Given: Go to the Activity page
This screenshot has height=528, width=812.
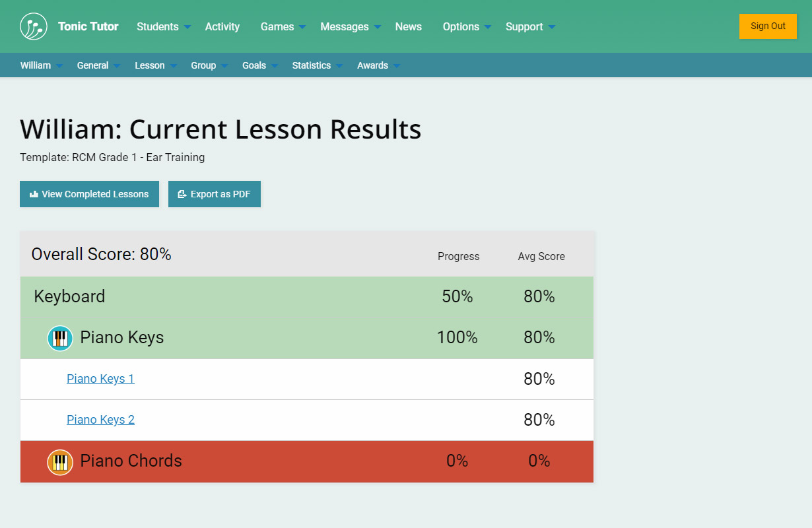Looking at the screenshot, I should 222,27.
